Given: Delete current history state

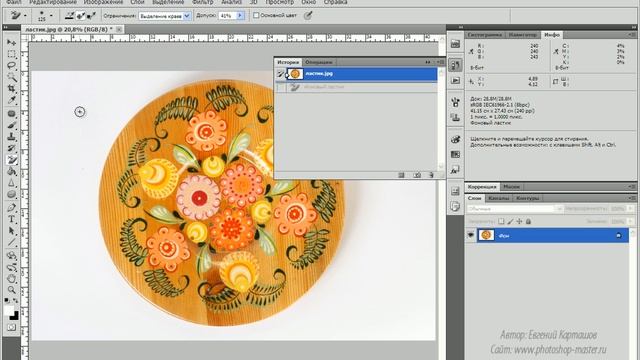Looking at the screenshot, I should tap(431, 175).
